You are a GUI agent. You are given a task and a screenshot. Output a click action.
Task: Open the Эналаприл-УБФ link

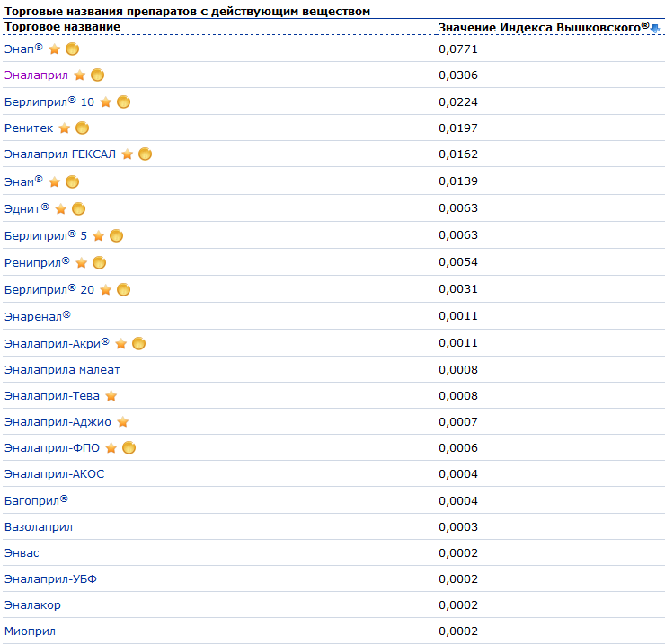50,578
